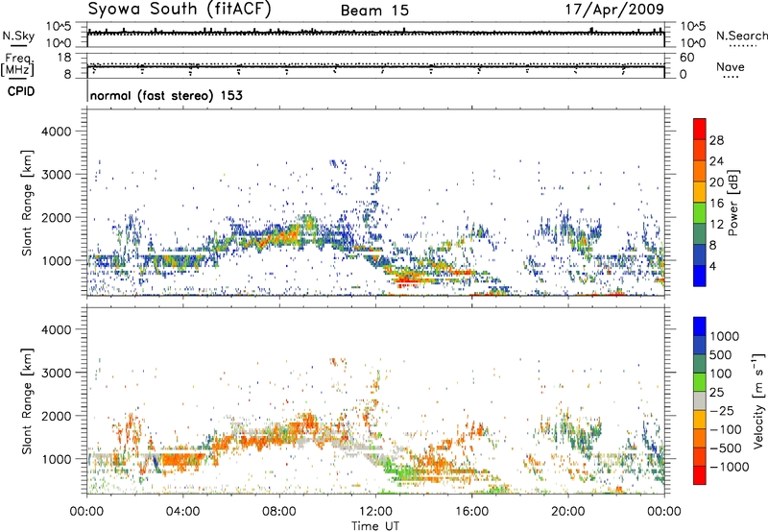Click the power panel 'Slant Range [km]' label
The width and height of the screenshot is (768, 532).
pyautogui.click(x=27, y=203)
